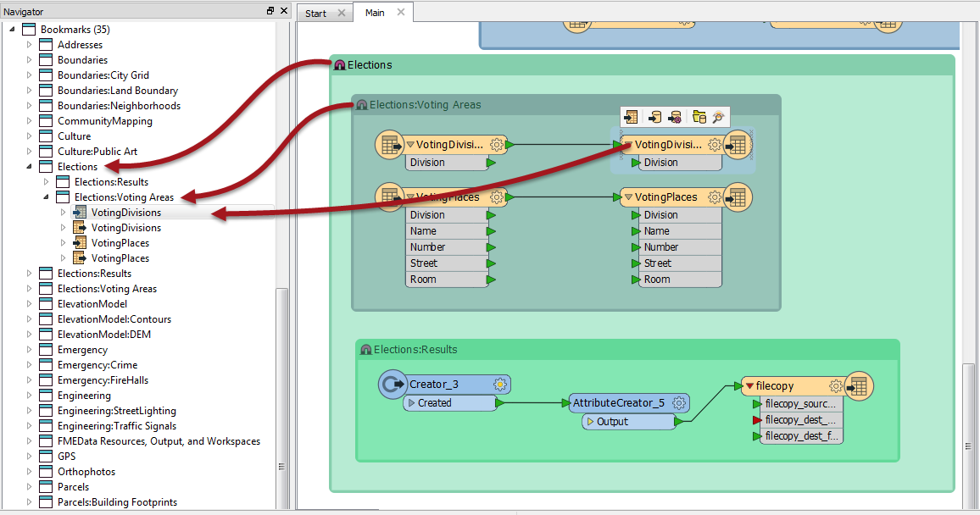The height and width of the screenshot is (515, 980).
Task: Open AttributeCreator_5 parameters gear
Action: pyautogui.click(x=679, y=403)
